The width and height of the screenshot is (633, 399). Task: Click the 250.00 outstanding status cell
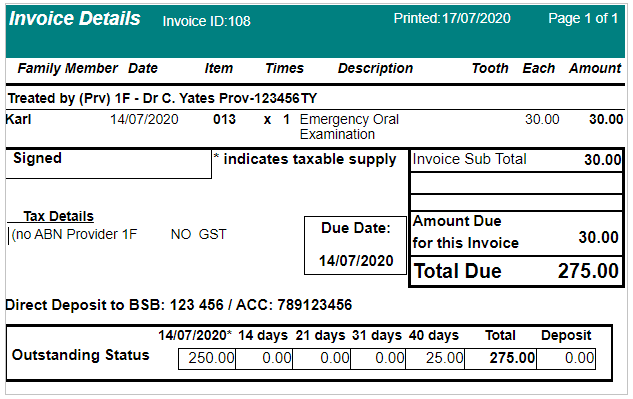coord(207,359)
